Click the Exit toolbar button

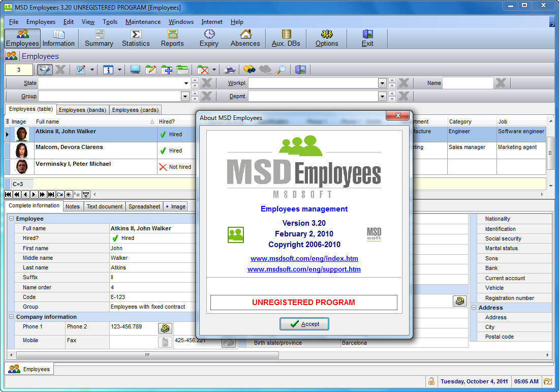tap(367, 39)
